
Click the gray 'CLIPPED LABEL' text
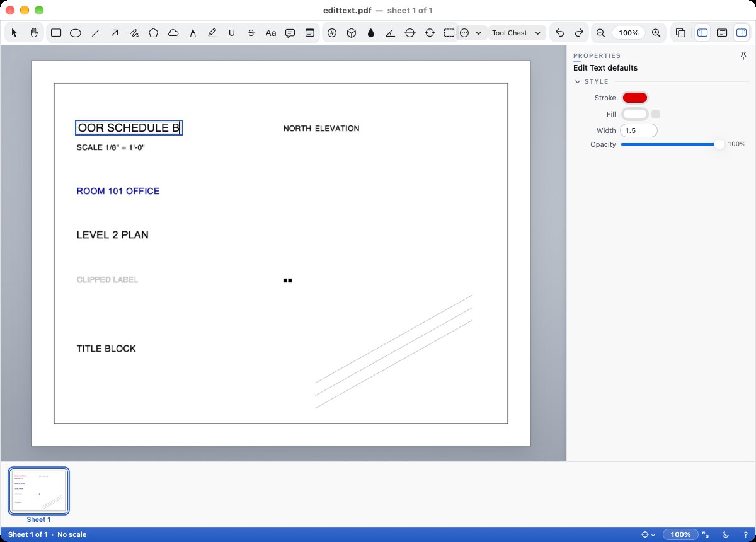tap(107, 280)
